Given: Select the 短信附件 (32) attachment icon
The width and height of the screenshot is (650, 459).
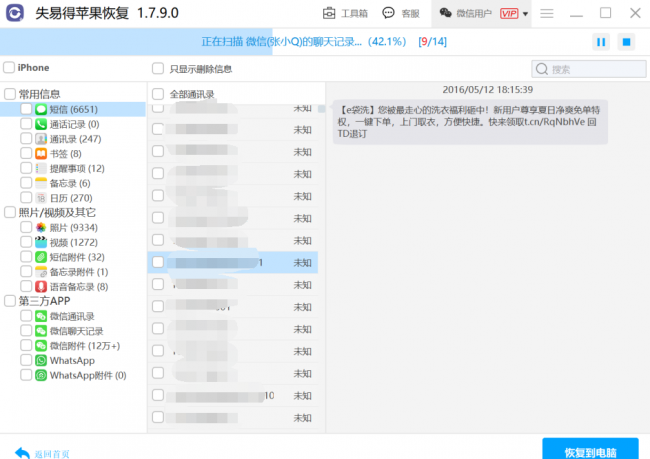Looking at the screenshot, I should (41, 257).
